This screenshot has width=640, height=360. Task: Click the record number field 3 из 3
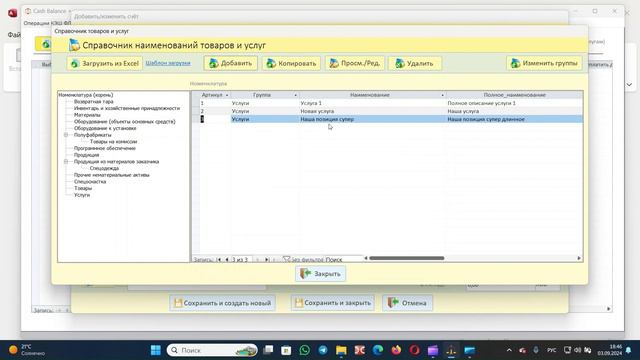241,259
